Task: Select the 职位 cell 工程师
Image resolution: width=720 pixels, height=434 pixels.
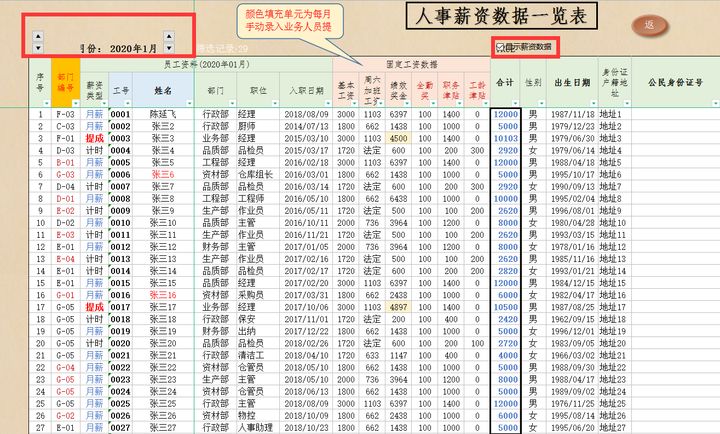Action: (258, 198)
